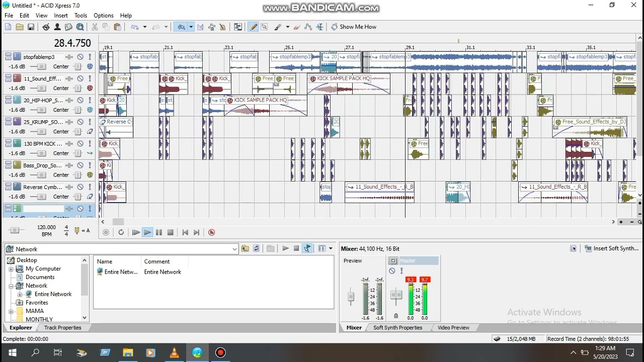
Task: Click the Explorer Refresh icon
Action: [256, 248]
